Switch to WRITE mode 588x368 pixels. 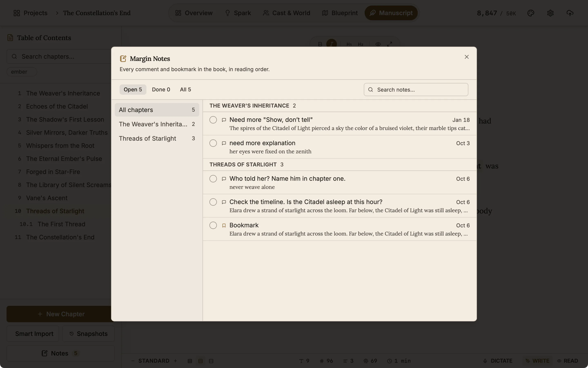click(x=537, y=361)
